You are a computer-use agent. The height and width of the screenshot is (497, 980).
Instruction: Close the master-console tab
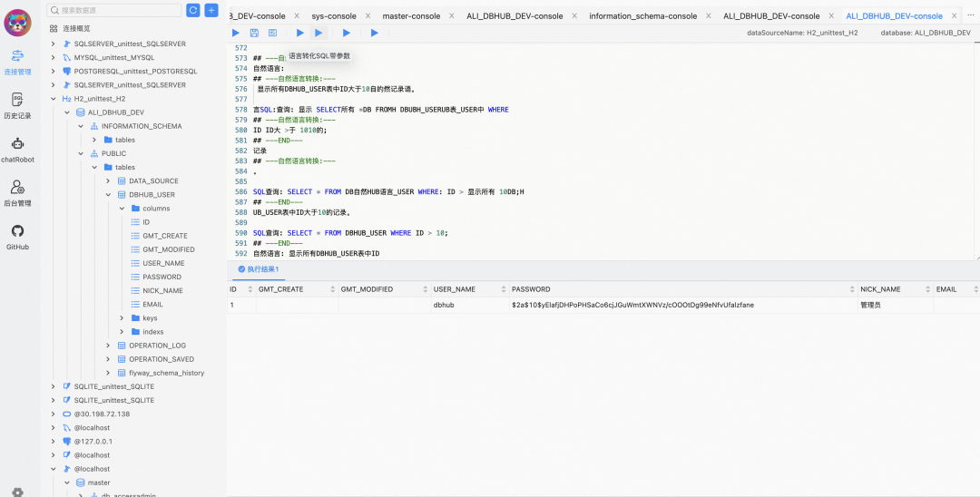452,16
